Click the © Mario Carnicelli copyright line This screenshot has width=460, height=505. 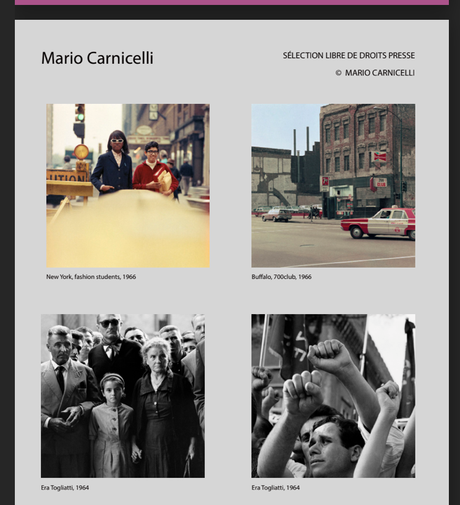pos(375,73)
